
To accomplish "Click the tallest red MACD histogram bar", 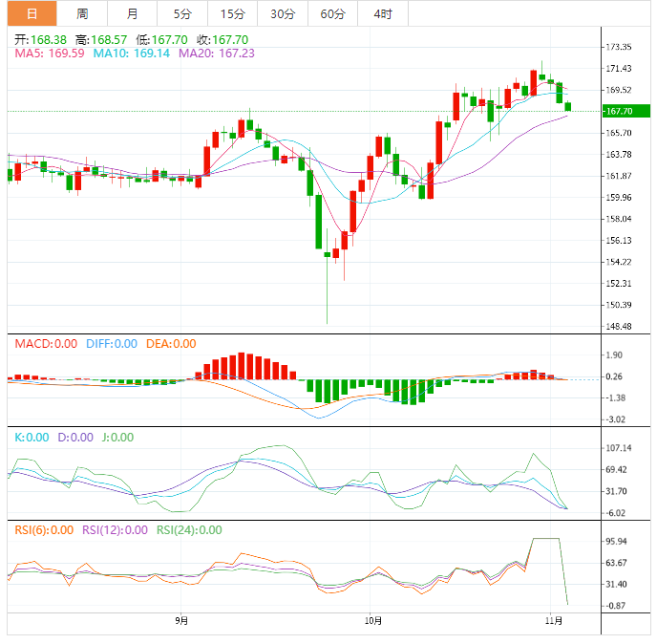I will pyautogui.click(x=242, y=366).
